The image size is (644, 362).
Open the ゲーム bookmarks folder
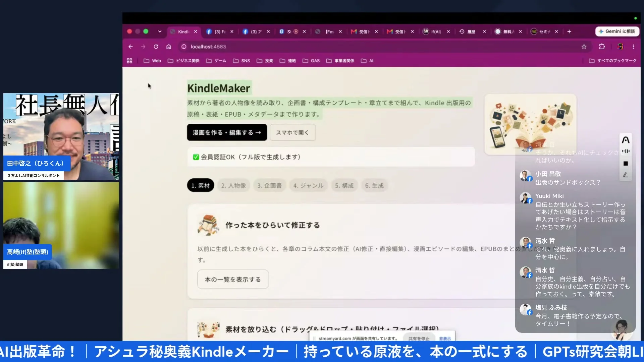click(x=216, y=61)
